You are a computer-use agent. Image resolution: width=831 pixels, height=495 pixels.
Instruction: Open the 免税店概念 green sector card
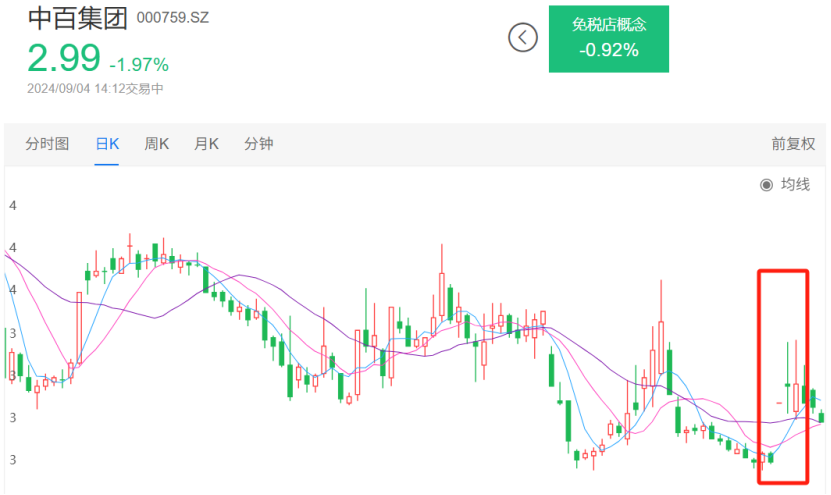[608, 39]
